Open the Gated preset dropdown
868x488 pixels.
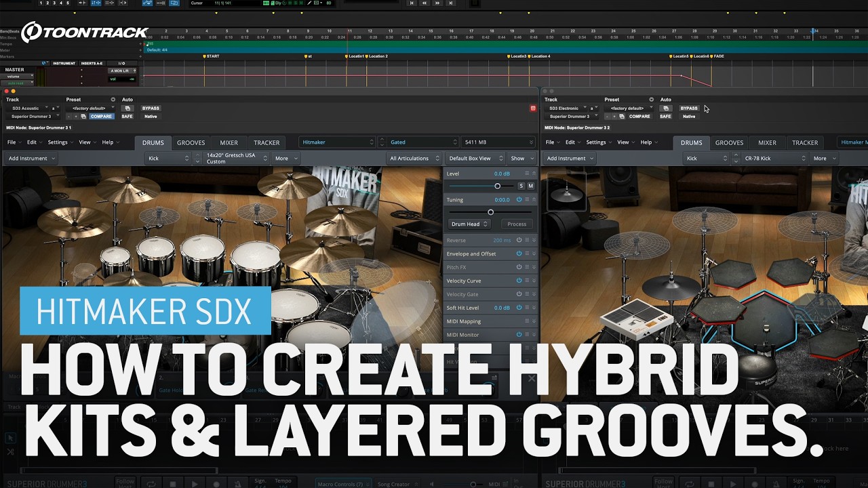coord(423,142)
